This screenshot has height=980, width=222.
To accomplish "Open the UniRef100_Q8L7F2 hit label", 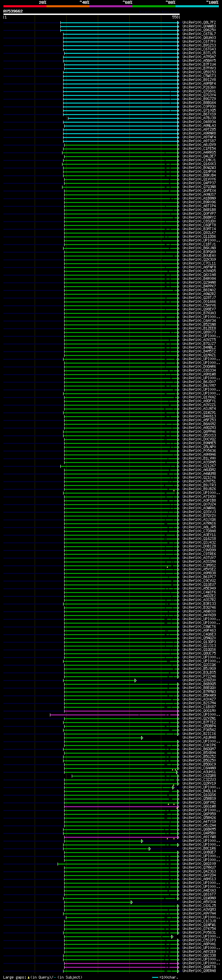I will pyautogui.click(x=199, y=23).
